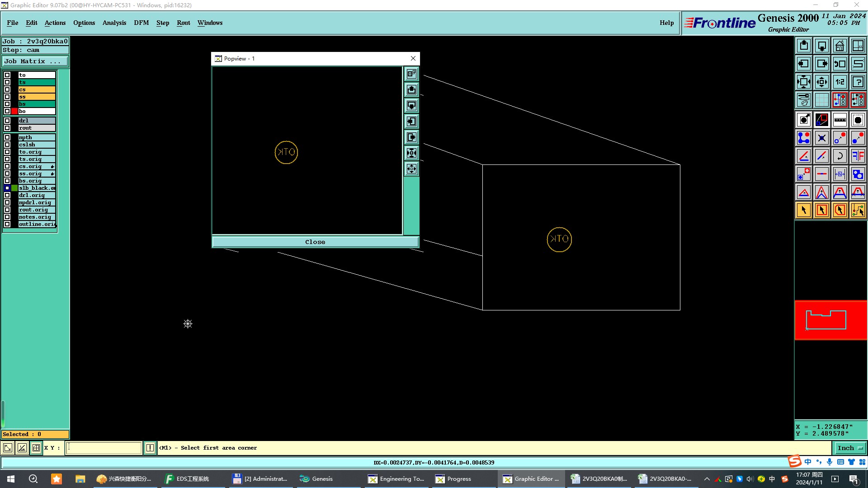Toggle the 'rout' layer checkbox

click(7, 128)
